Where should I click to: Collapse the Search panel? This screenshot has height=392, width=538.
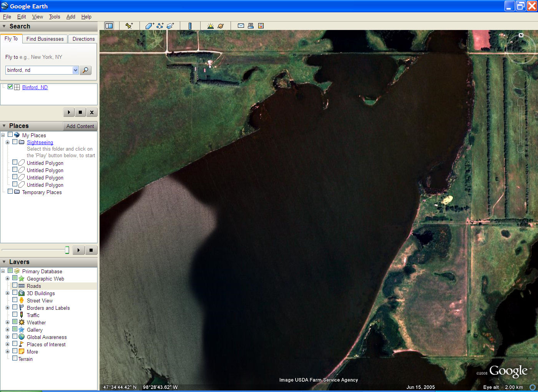pos(4,26)
